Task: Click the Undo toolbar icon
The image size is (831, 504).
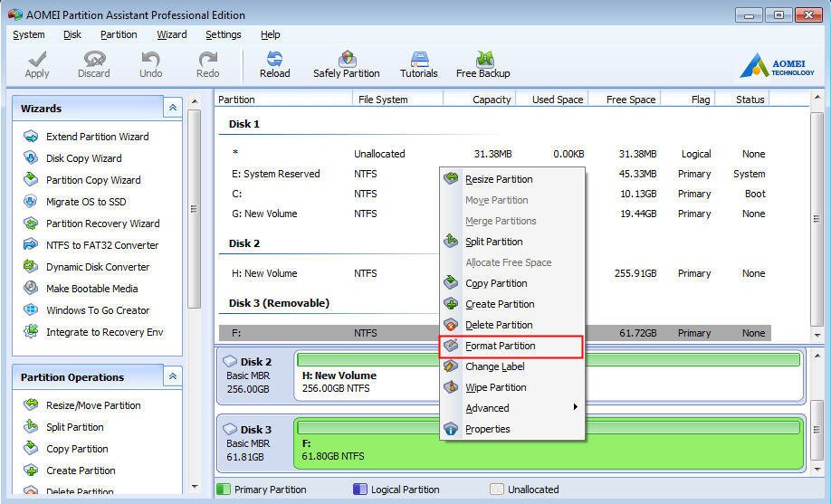Action: [150, 64]
